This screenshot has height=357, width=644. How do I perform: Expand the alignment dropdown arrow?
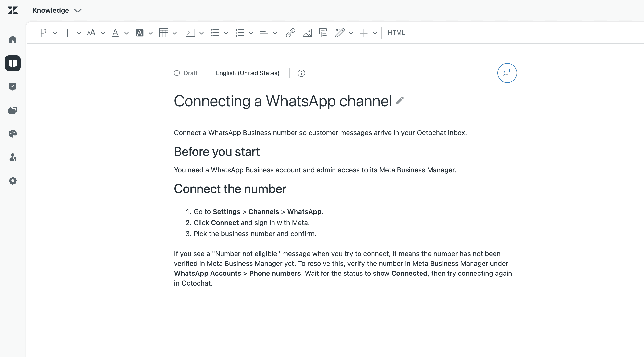[275, 33]
